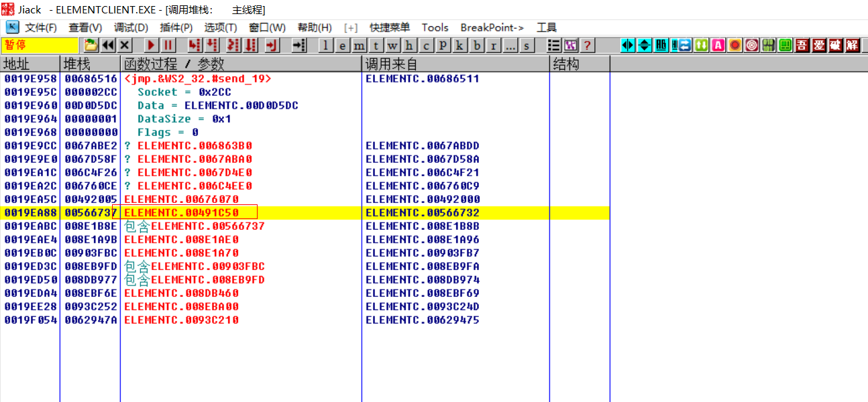Open memory map with 'm' button
Image resolution: width=868 pixels, height=402 pixels.
coord(360,45)
